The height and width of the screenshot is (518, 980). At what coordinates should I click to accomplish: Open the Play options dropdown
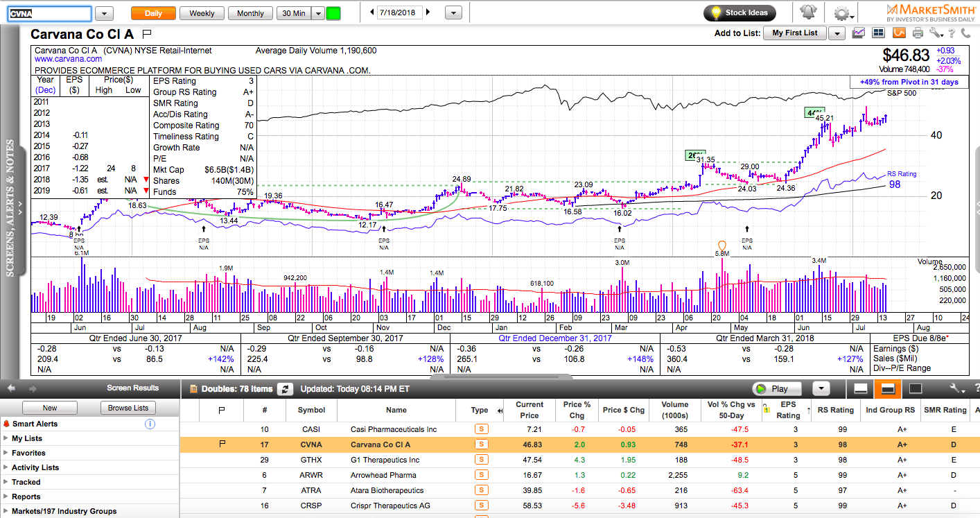tap(821, 389)
